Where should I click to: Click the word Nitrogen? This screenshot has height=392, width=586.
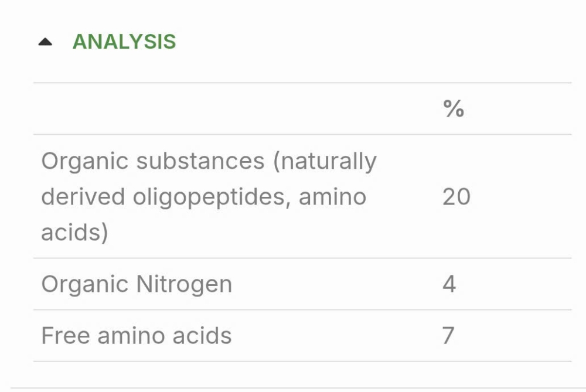184,285
